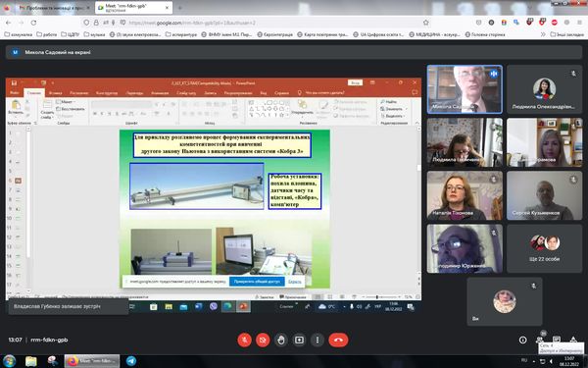Expand hidden bookmarks with chevron
588x368 pixels.
(x=543, y=34)
